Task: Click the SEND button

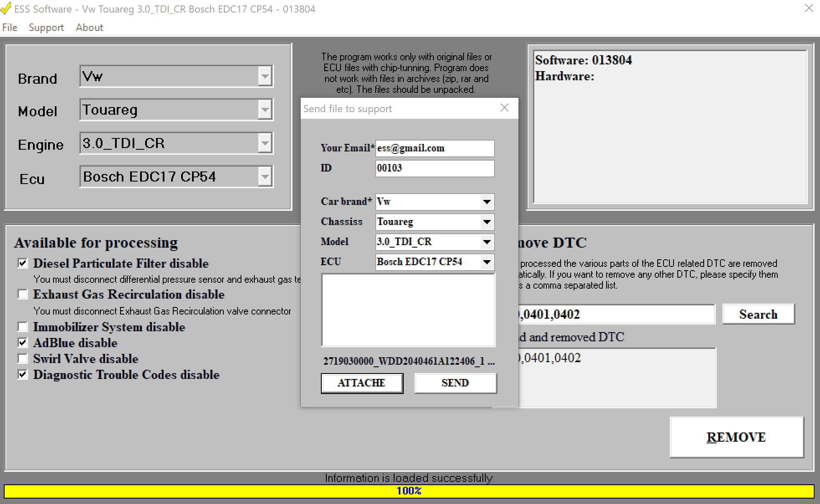Action: (x=455, y=383)
